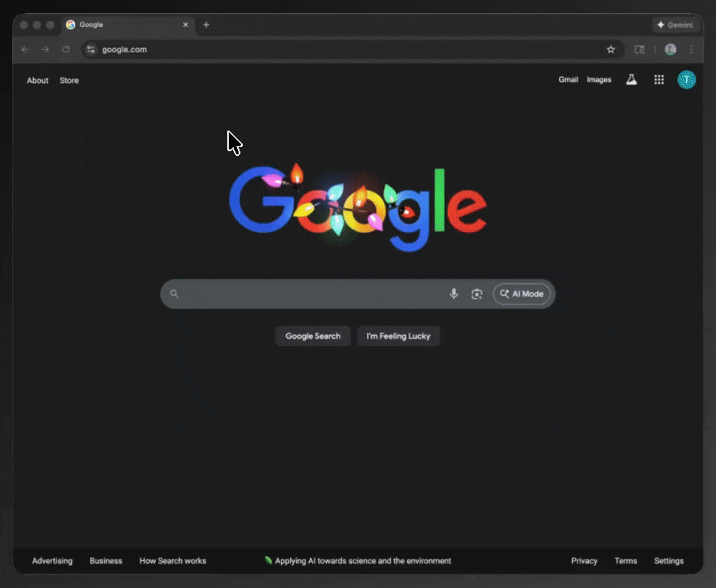Open the Chrome three-dot menu
Viewport: 716px width, 588px height.
691,50
